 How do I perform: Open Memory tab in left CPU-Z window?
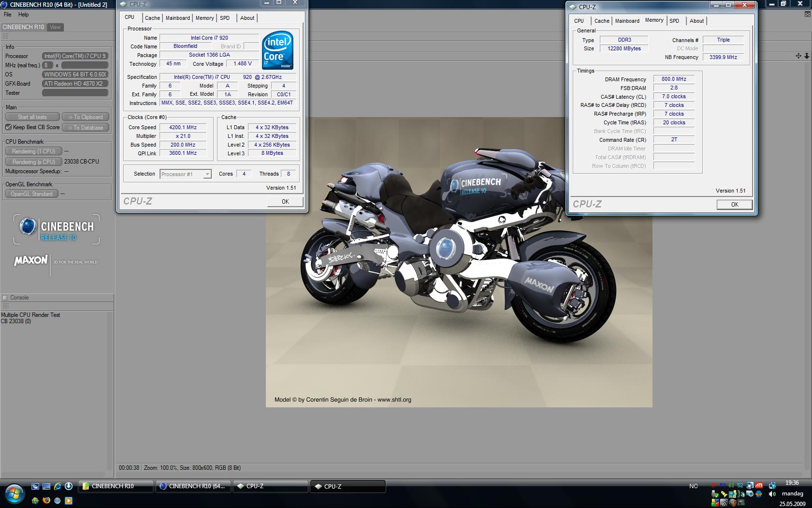point(205,18)
